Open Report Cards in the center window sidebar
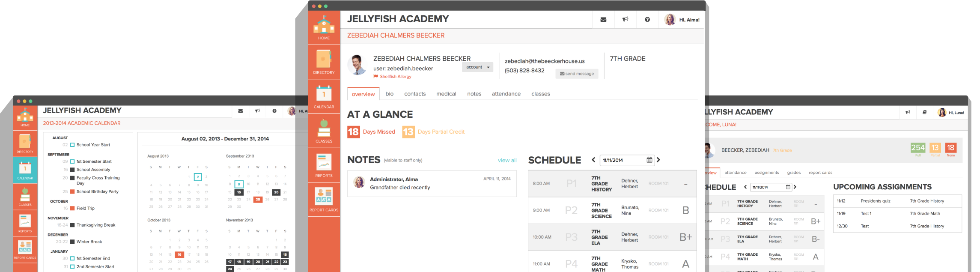 tap(324, 199)
